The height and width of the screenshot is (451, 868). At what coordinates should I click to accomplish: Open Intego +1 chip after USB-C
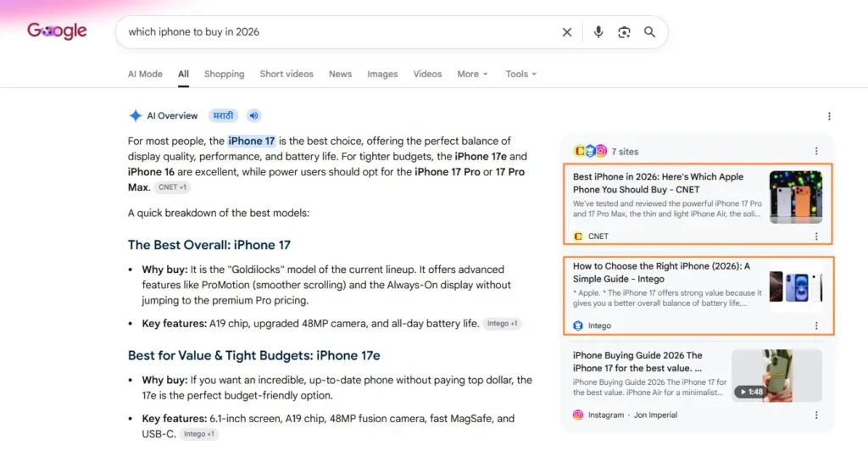198,434
